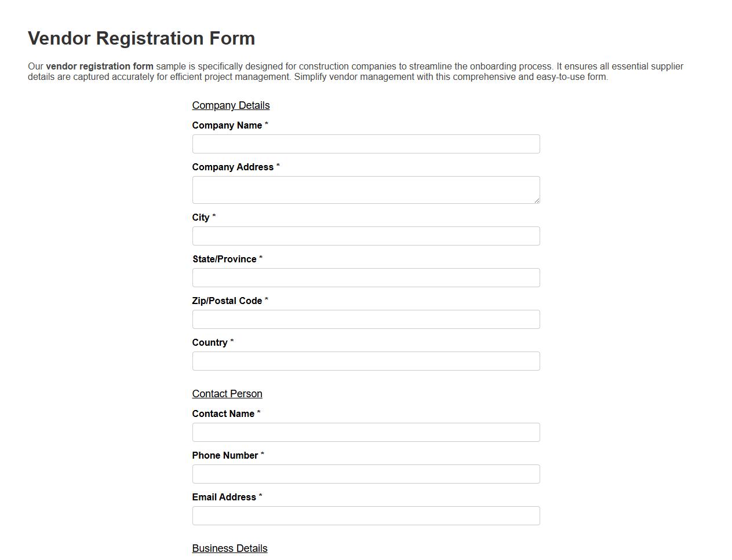Click the Business Details section heading
Image resolution: width=732 pixels, height=560 pixels.
click(230, 548)
